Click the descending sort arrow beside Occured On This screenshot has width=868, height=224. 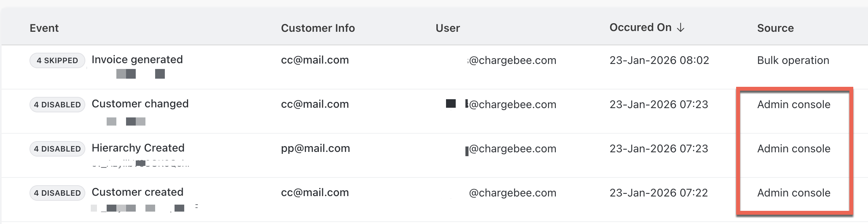click(x=681, y=28)
